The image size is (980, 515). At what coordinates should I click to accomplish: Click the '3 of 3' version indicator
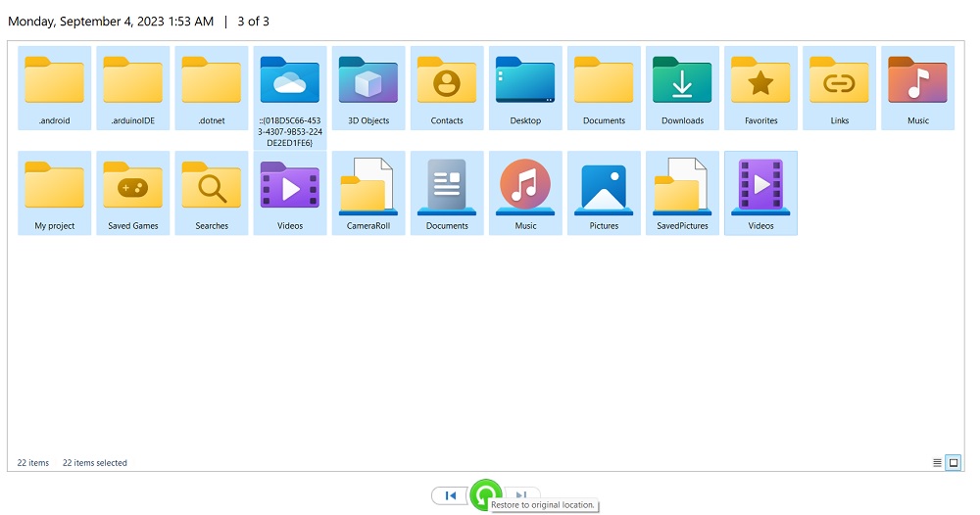[253, 22]
